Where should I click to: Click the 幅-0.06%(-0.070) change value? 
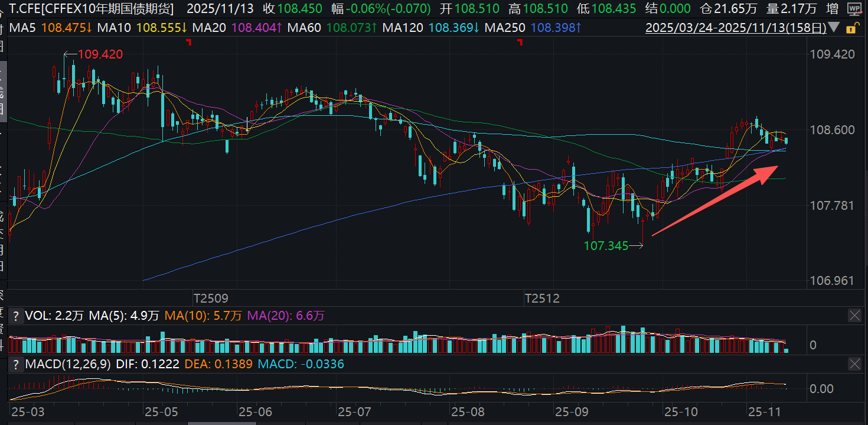tap(381, 9)
